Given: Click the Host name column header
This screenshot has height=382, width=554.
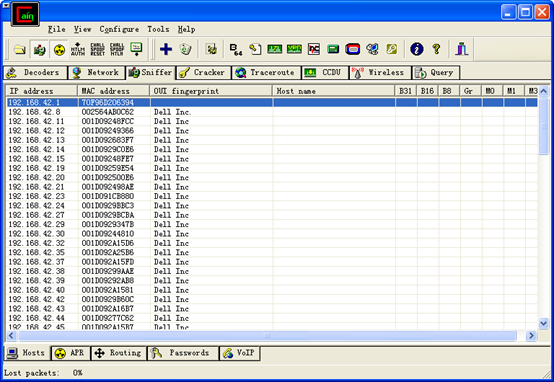Looking at the screenshot, I should (x=334, y=91).
